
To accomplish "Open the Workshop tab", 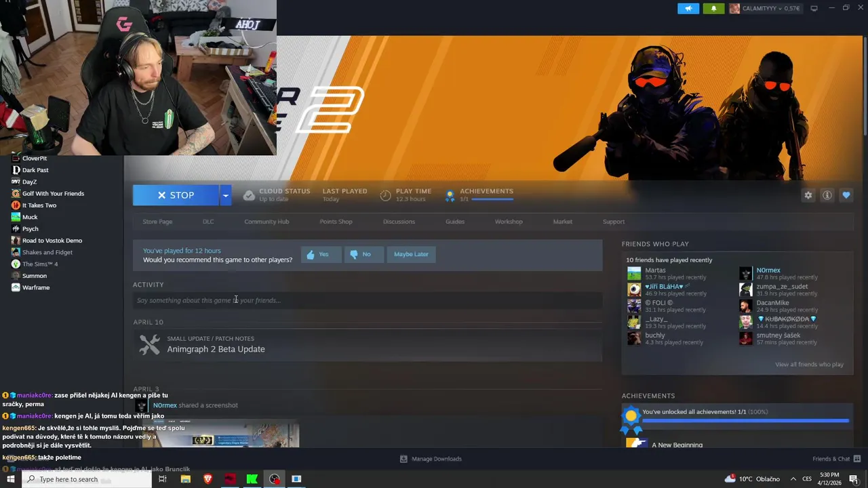I will pos(509,222).
